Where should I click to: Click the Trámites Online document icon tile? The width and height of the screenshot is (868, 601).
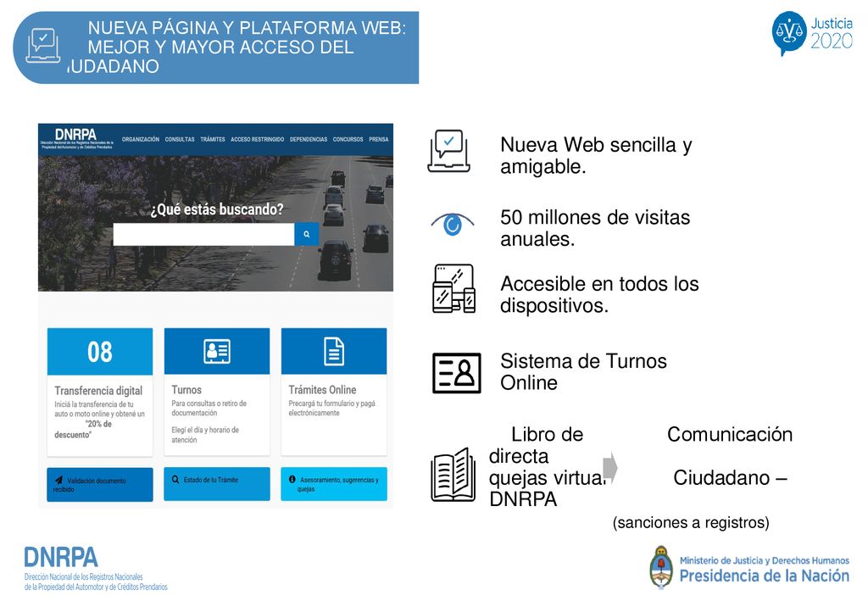334,352
